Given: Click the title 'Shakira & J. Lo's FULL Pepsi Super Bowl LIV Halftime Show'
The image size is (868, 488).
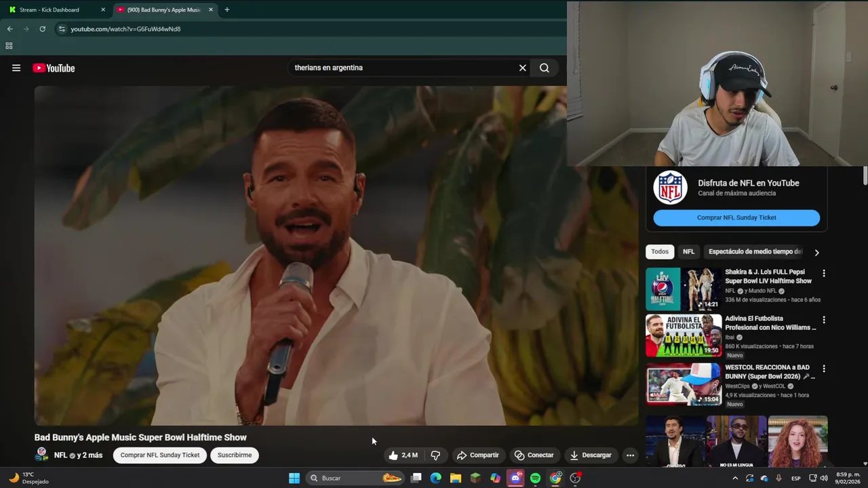Looking at the screenshot, I should pyautogui.click(x=768, y=277).
